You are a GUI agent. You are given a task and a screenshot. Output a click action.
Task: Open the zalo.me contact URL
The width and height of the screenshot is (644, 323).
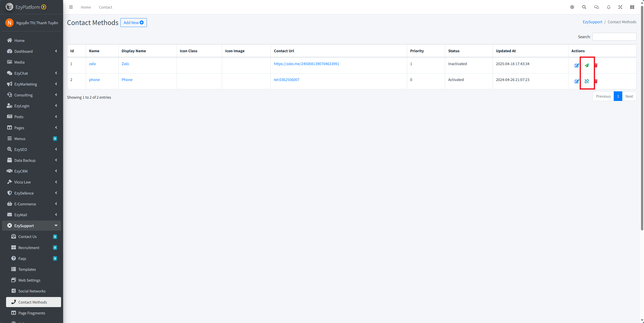click(307, 64)
